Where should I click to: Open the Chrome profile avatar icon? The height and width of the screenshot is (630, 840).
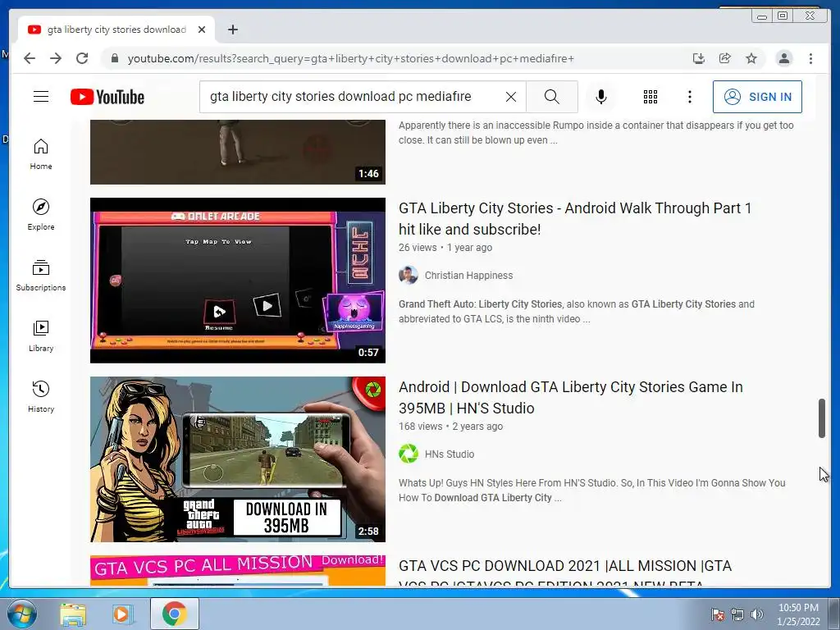click(x=783, y=58)
